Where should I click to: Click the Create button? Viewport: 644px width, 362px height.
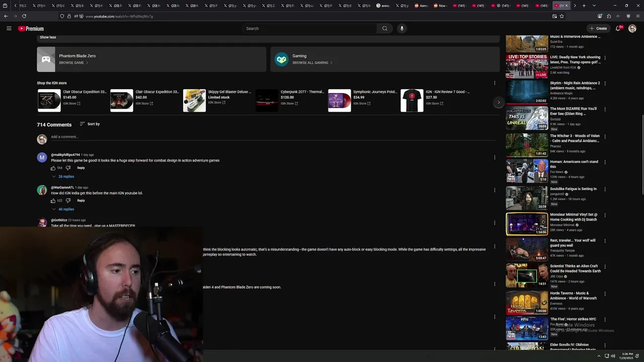[598, 29]
